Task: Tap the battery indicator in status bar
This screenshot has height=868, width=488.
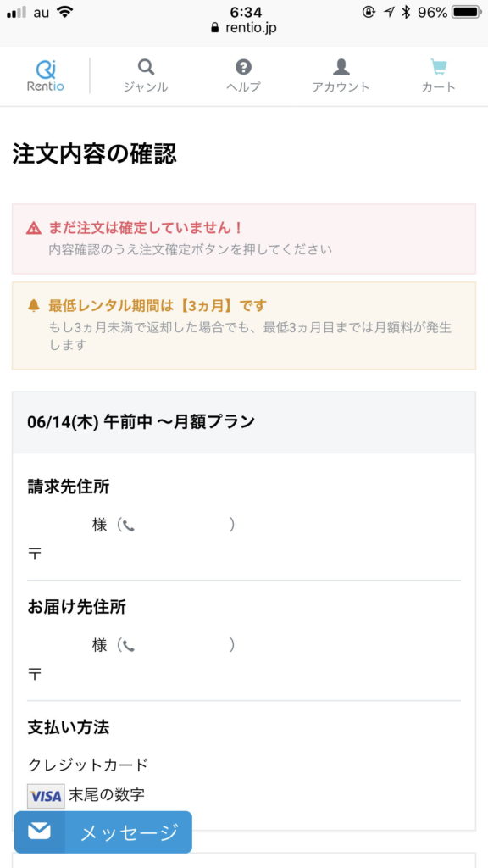Action: (x=466, y=12)
